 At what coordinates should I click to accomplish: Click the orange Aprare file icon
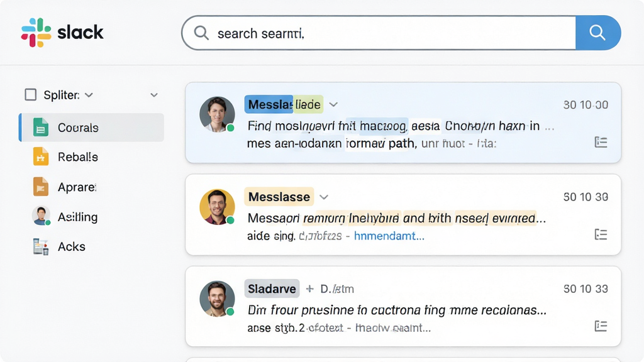point(41,187)
